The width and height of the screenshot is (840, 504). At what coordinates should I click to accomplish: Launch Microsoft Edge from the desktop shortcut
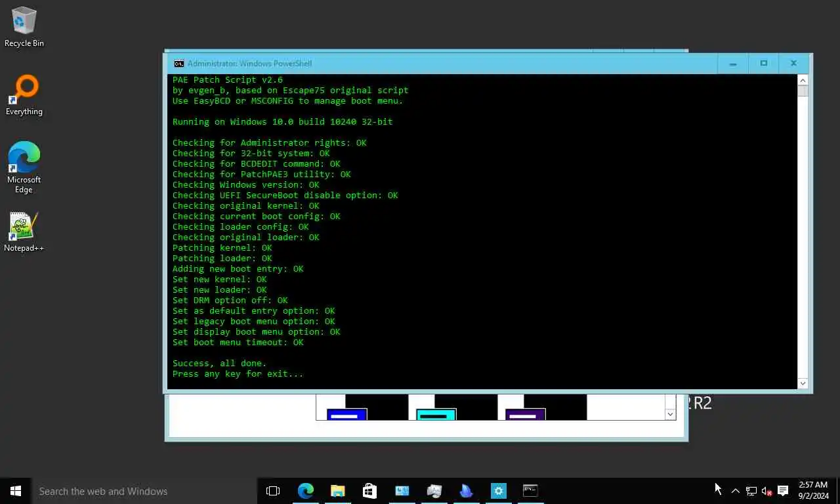pos(24,167)
